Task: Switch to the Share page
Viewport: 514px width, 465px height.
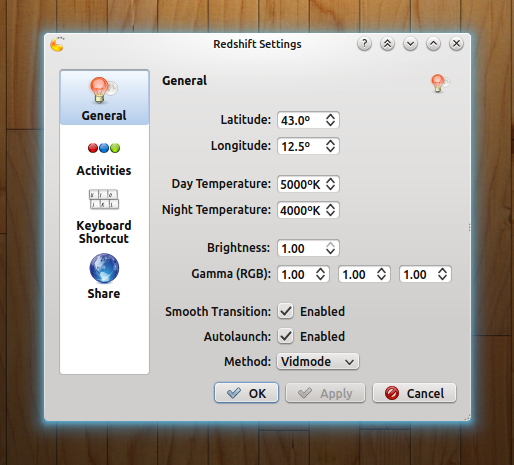Action: point(104,294)
